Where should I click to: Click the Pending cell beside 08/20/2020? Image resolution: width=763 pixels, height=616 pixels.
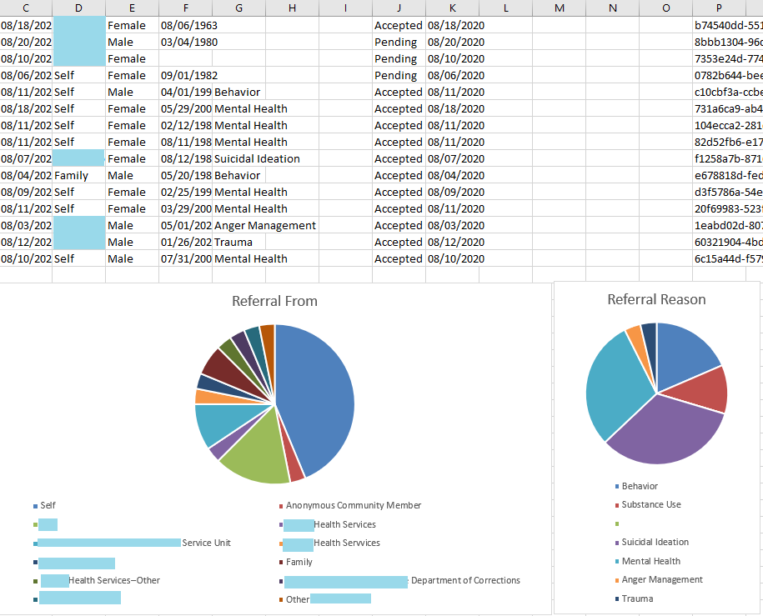point(396,42)
